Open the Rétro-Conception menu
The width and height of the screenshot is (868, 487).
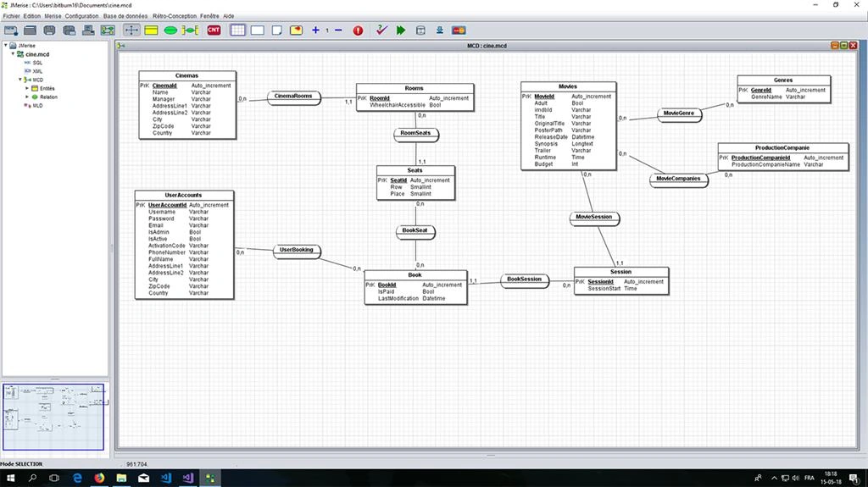click(x=175, y=16)
